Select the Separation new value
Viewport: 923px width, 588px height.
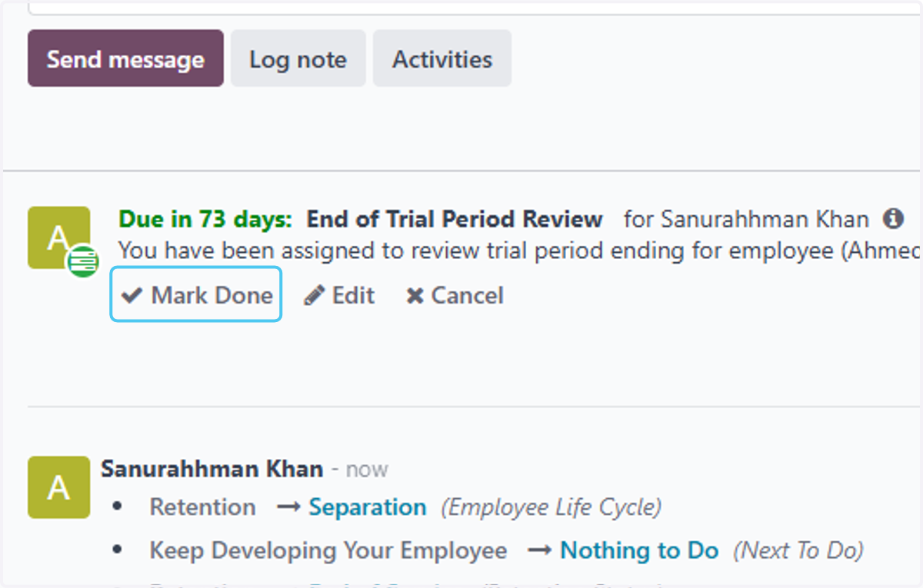368,507
